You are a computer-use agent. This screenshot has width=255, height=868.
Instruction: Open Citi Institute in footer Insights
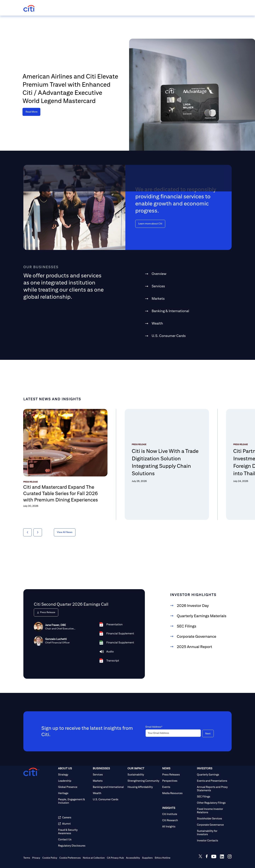[169, 814]
